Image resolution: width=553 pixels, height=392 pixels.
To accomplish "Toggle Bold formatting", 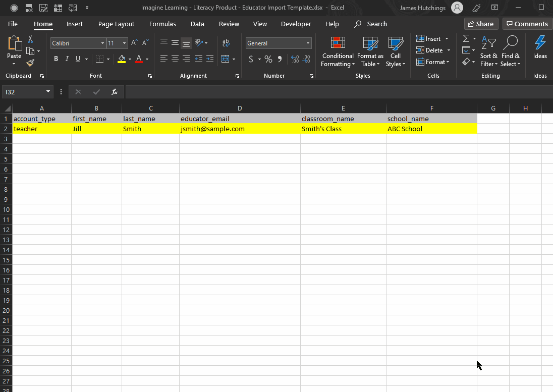I will (56, 59).
